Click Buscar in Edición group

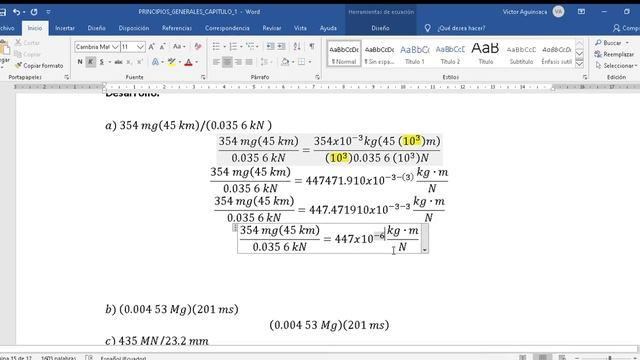pos(611,43)
